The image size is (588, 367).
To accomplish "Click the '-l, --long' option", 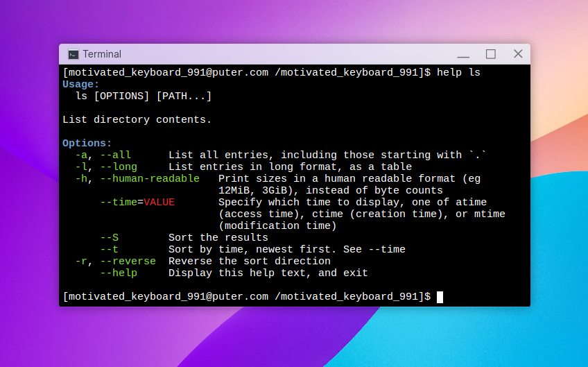I will pyautogui.click(x=106, y=167).
